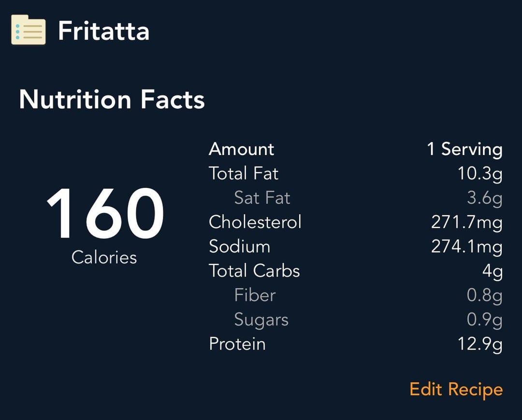Click the Calories label
Image resolution: width=522 pixels, height=420 pixels.
[x=104, y=257]
